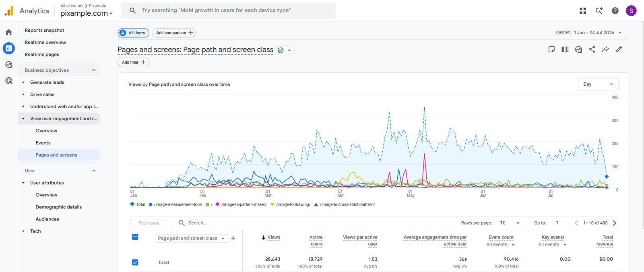Open the Explore icon in left rail
644x272 pixels.
pos(9,64)
